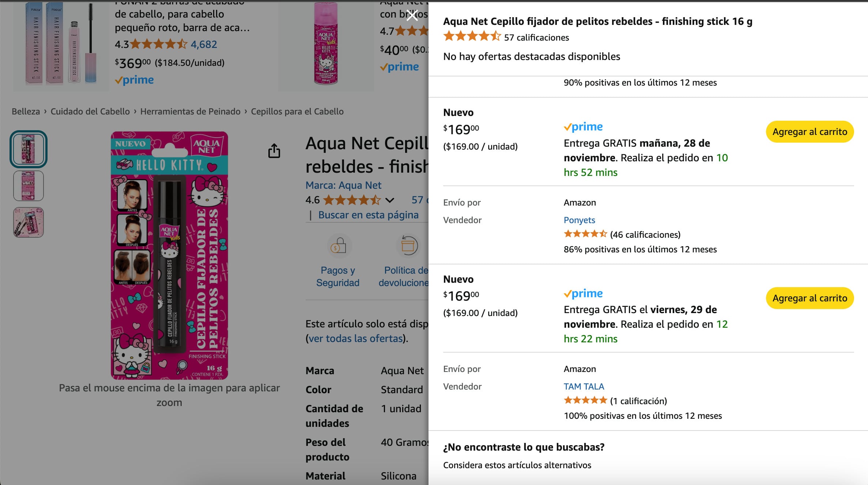Viewport: 868px width, 485px height.
Task: Expand the 4.6 rating dropdown chevron
Action: click(x=390, y=200)
